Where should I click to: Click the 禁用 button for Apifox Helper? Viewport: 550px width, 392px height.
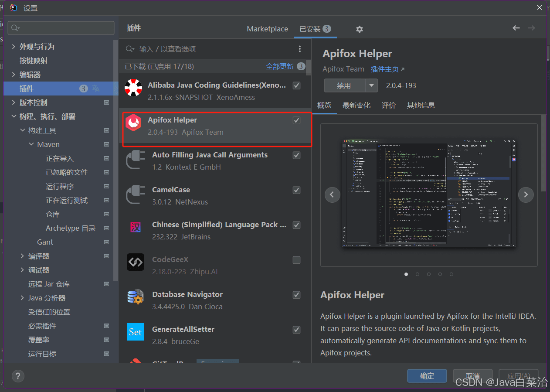click(344, 85)
